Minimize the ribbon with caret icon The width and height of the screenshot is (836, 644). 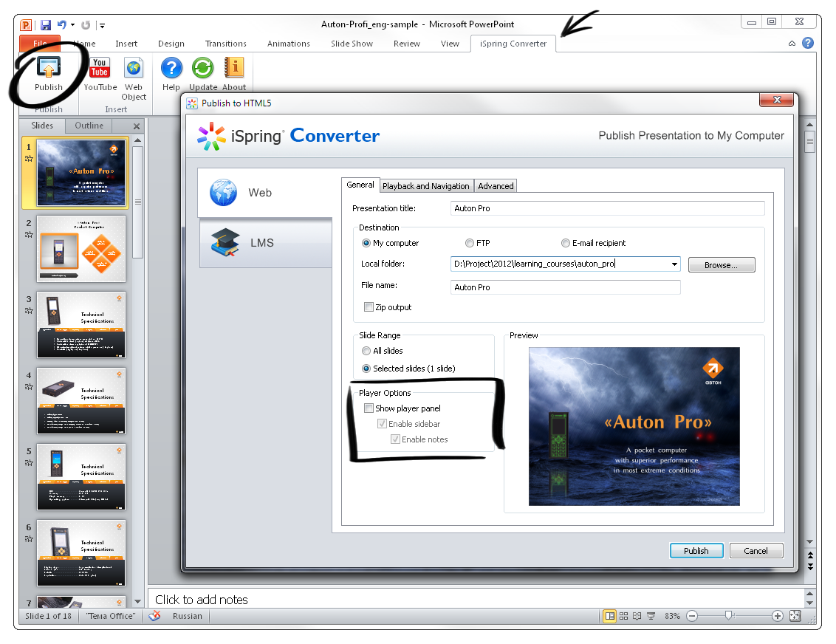point(792,44)
